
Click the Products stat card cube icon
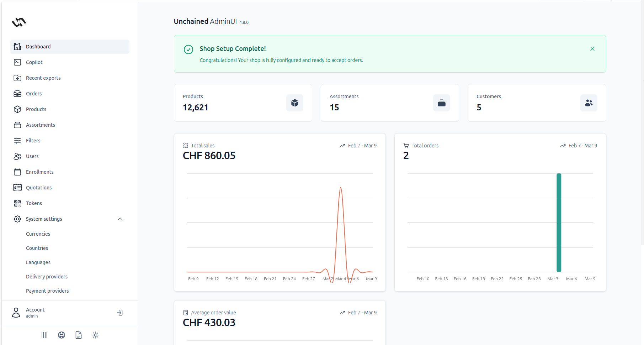[x=295, y=103]
